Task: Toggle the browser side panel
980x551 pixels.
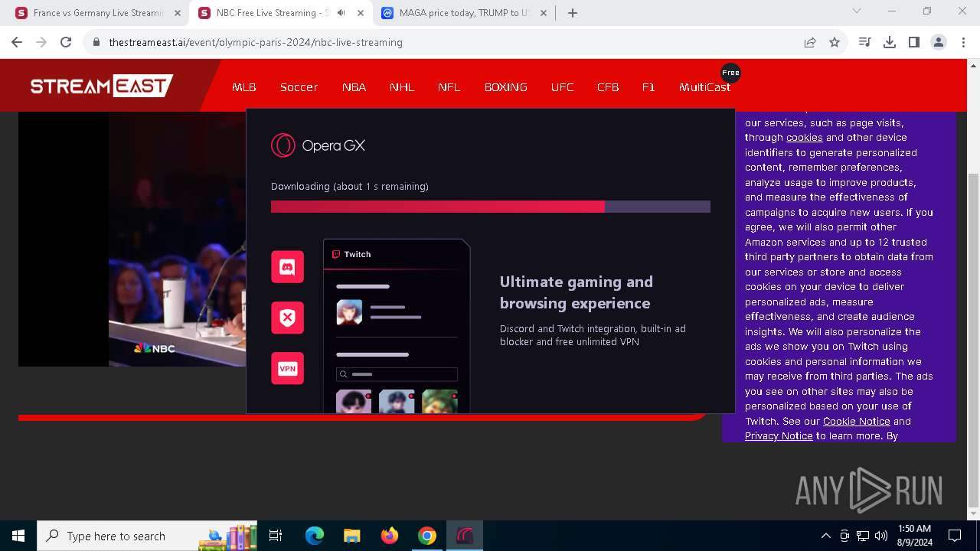Action: coord(914,42)
